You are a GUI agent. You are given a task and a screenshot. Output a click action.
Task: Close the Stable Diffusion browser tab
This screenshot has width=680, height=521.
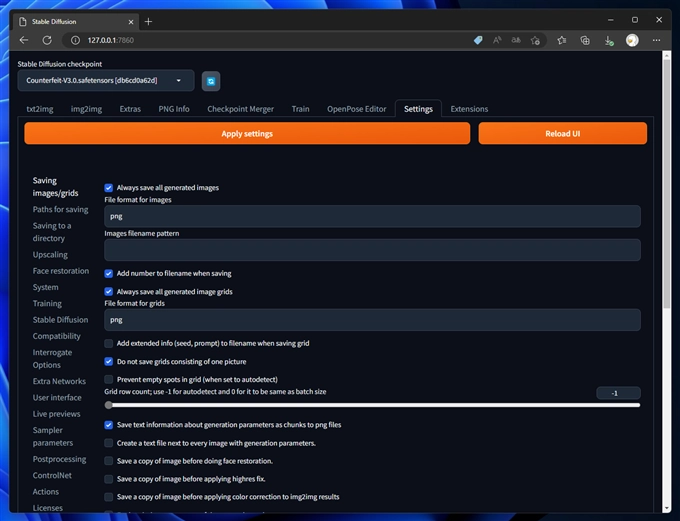click(131, 22)
